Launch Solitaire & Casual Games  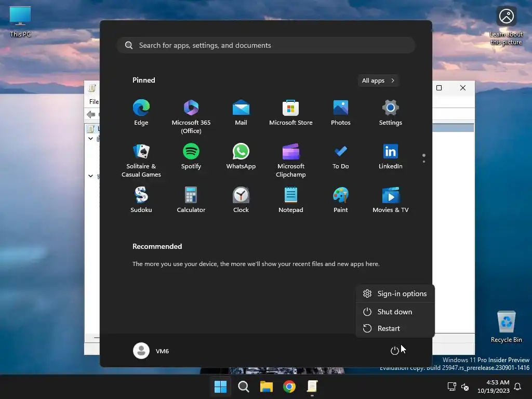141,160
